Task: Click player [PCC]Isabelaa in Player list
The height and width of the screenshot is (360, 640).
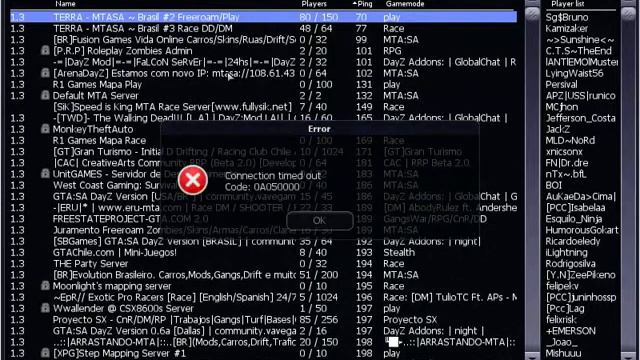Action: [576, 207]
